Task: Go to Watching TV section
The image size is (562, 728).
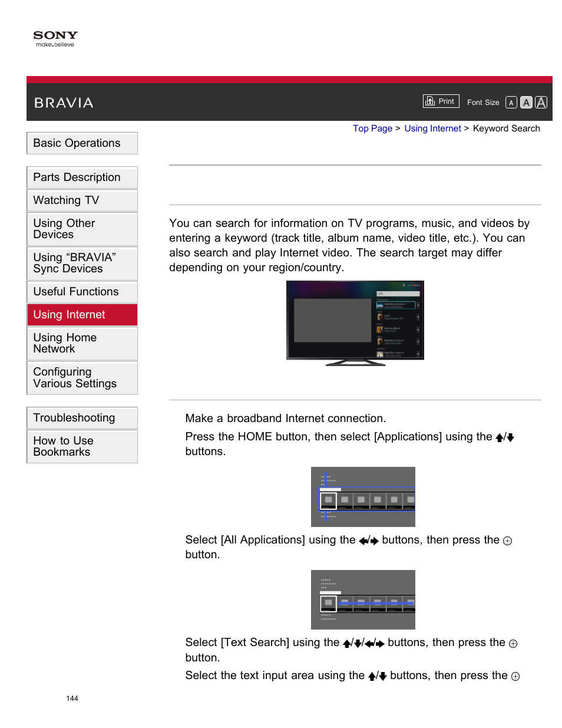Action: (x=82, y=200)
